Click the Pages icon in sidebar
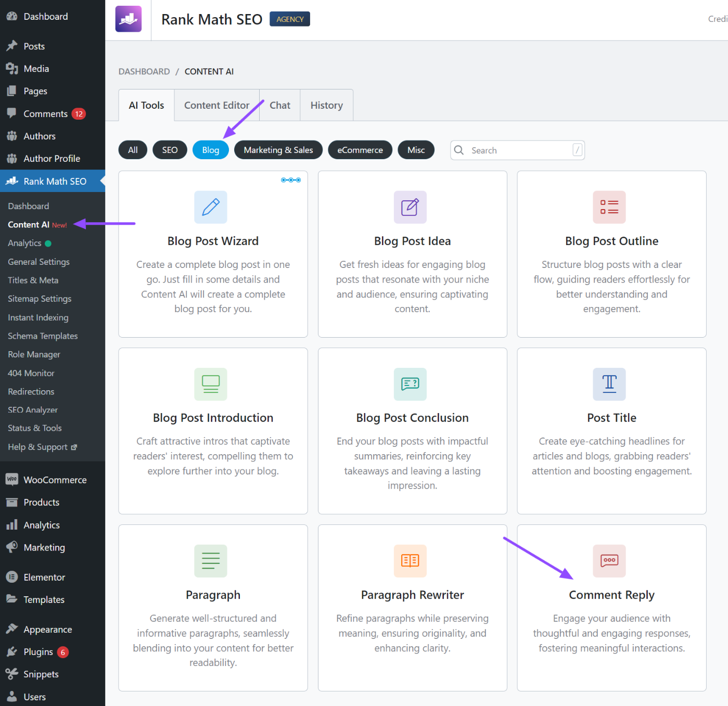 tap(11, 91)
